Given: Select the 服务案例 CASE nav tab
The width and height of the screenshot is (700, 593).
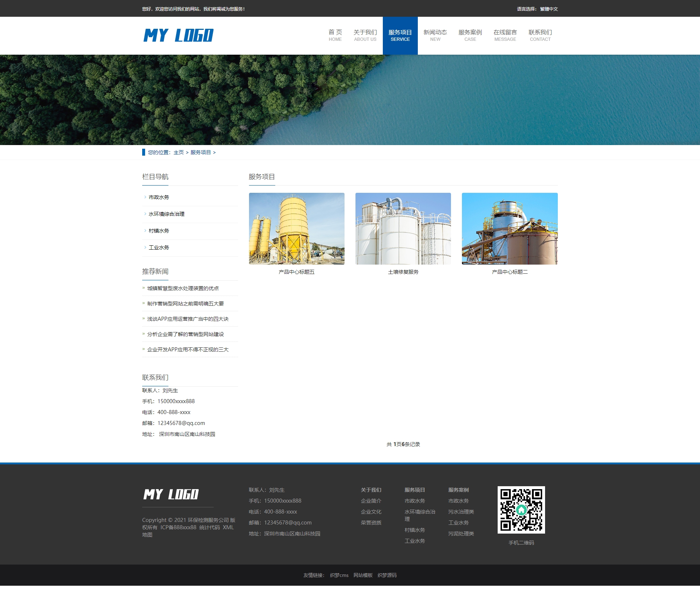Looking at the screenshot, I should 470,35.
